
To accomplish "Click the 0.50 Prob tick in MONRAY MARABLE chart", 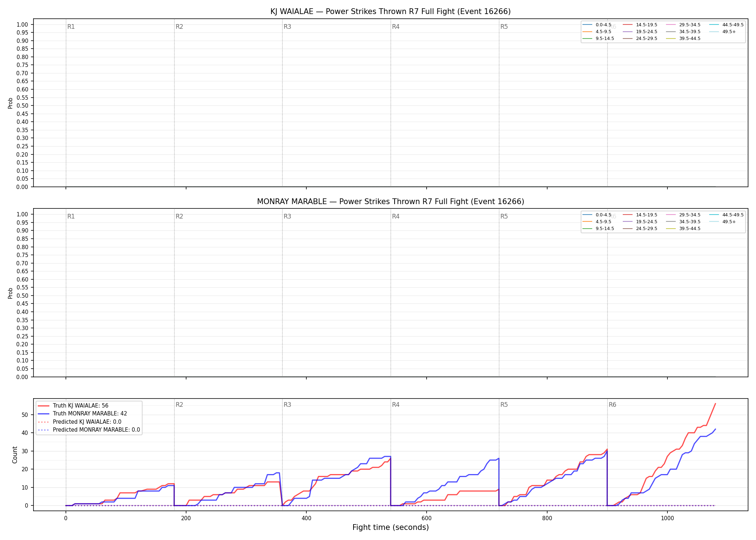I will click(22, 296).
